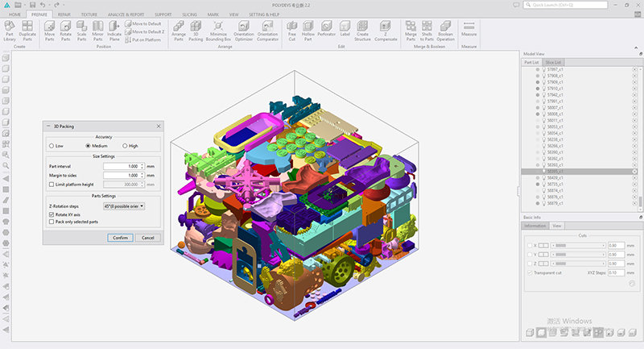Open the Arrange Parts tool
644x349 pixels.
pyautogui.click(x=179, y=31)
